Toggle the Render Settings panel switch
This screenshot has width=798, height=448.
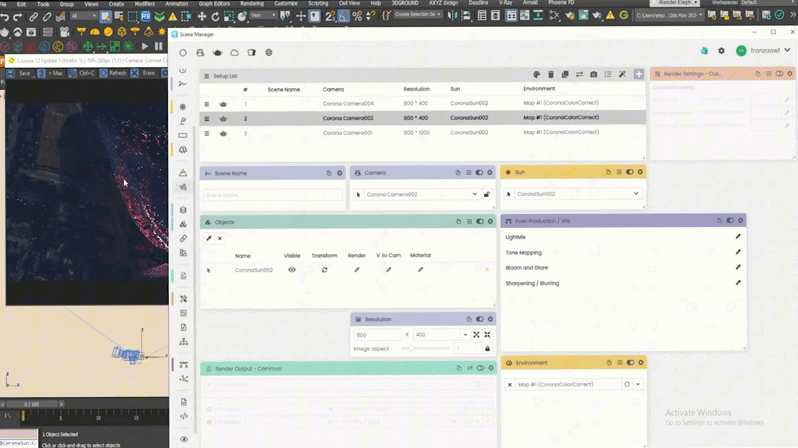point(779,74)
